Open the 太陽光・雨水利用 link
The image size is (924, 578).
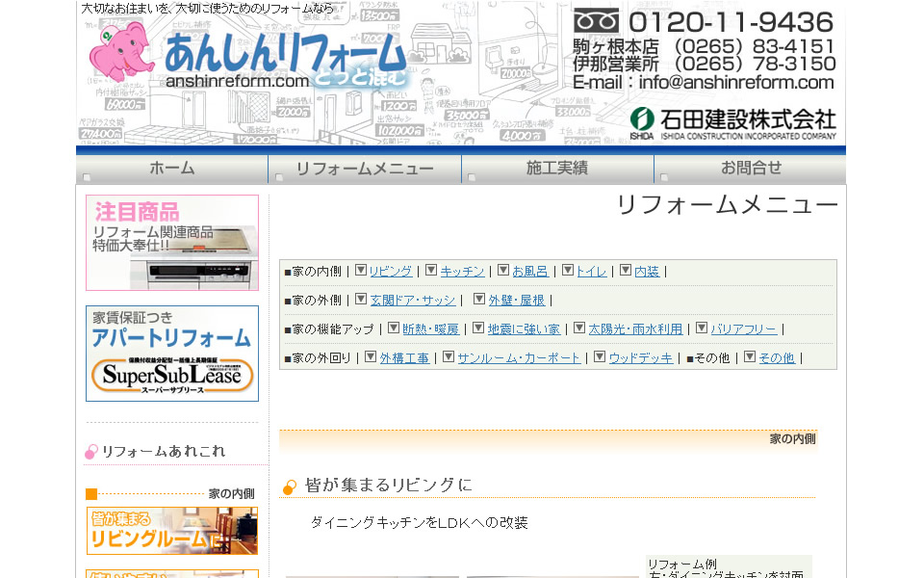pos(635,329)
